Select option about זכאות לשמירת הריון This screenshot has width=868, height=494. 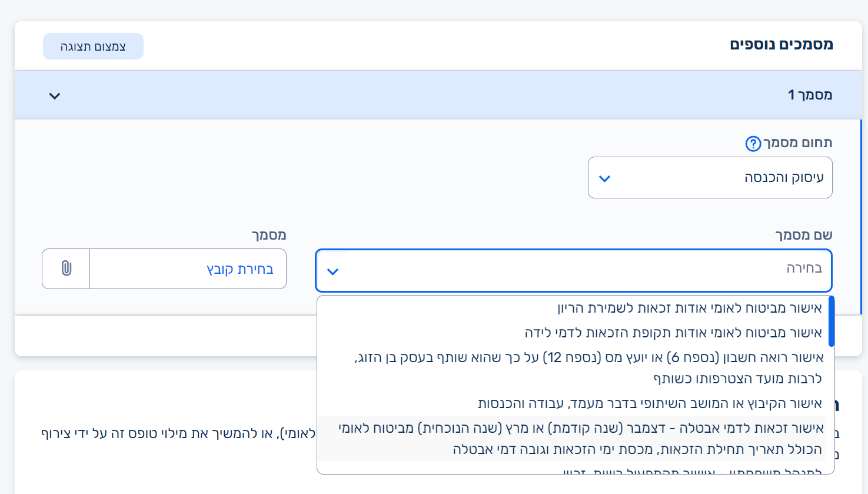[x=689, y=308]
